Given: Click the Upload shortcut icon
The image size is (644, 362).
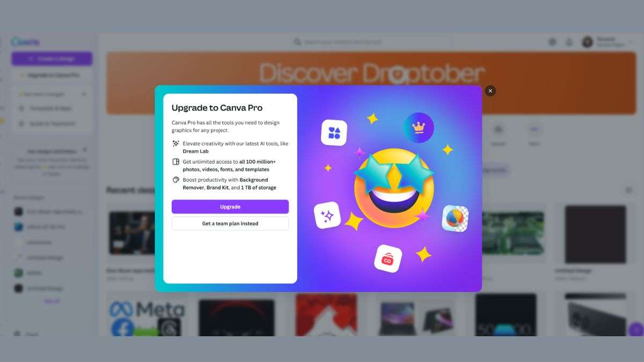Looking at the screenshot, I should [x=499, y=130].
